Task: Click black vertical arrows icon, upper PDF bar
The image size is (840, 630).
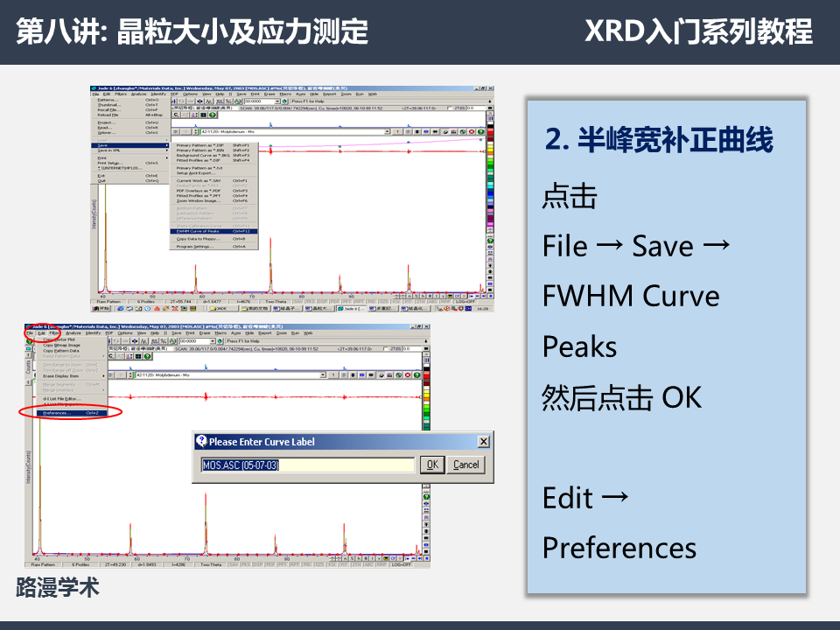Action: click(x=416, y=132)
